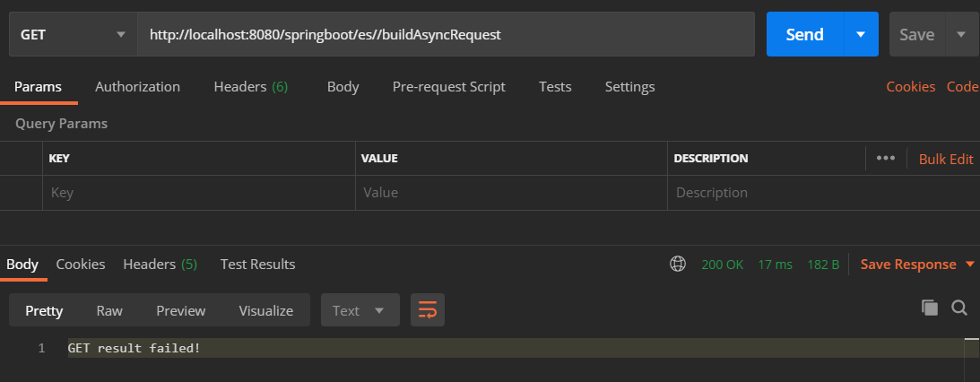Open the Text format dropdown
Viewport: 980px width, 382px height.
click(x=359, y=310)
